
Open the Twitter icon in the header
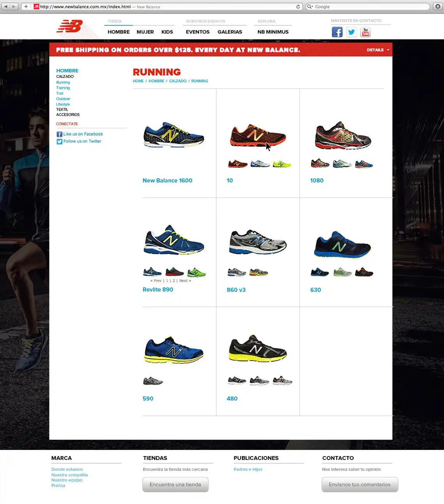click(352, 32)
